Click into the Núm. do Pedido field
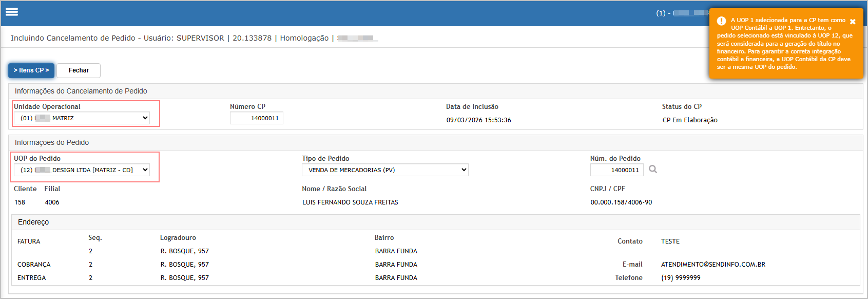868x299 pixels. coord(616,170)
